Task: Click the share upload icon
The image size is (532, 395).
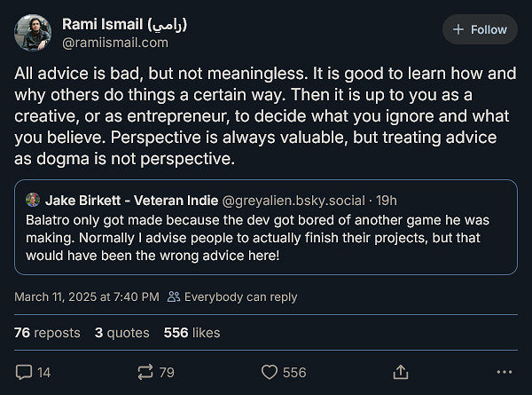Action: pos(400,373)
